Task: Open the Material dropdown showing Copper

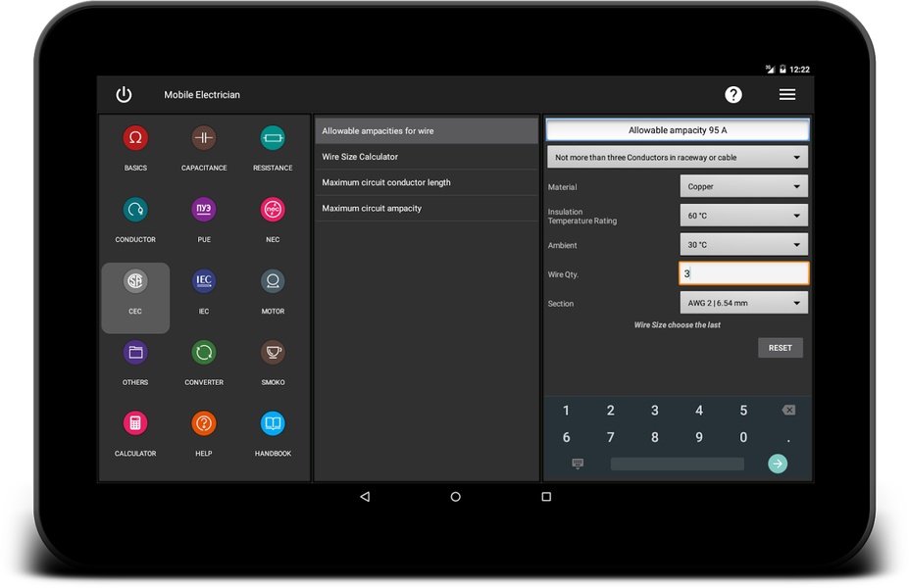Action: point(744,186)
